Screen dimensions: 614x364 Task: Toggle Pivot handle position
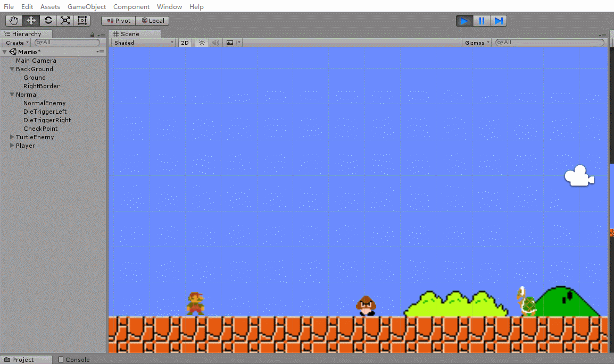(119, 21)
